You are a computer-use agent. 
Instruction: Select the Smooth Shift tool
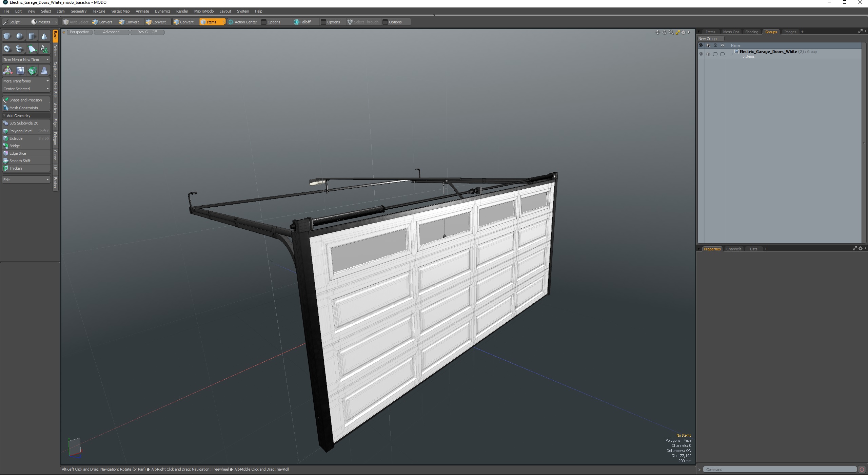(x=26, y=161)
